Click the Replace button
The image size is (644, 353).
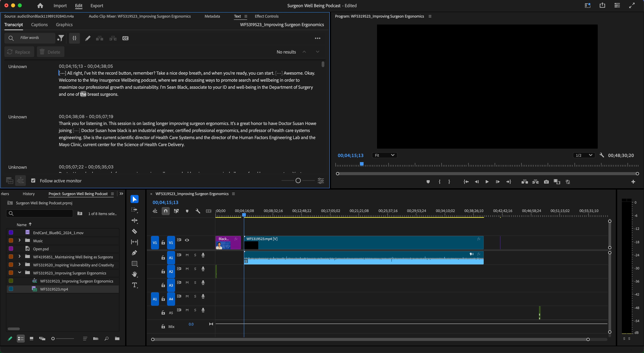tap(19, 52)
